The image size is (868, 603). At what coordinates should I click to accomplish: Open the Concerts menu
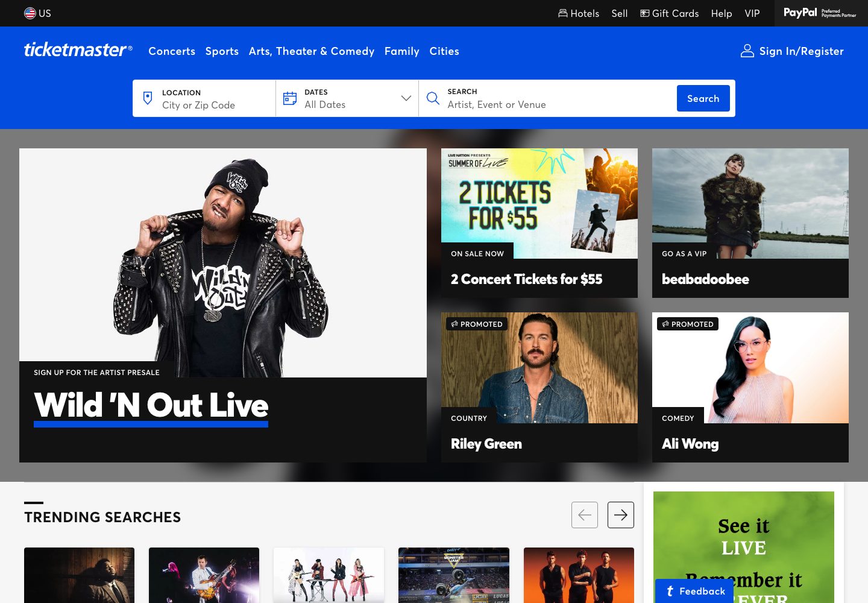[x=172, y=51]
